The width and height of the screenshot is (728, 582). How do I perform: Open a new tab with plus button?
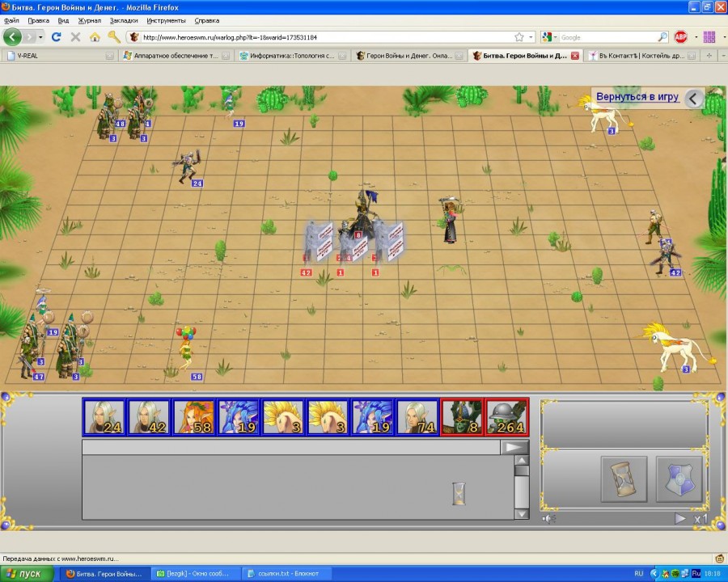709,56
